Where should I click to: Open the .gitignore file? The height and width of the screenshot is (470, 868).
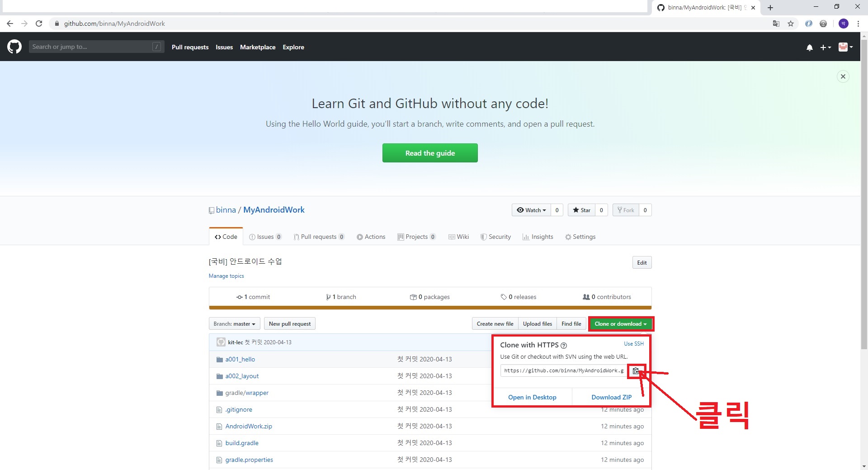239,409
